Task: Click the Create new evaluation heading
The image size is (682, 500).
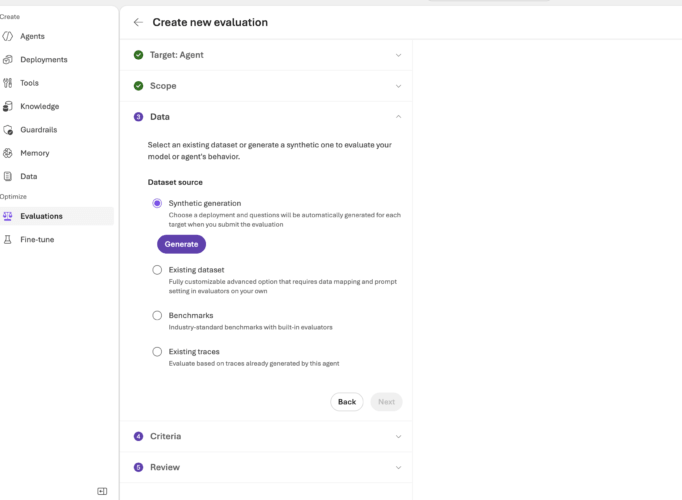Action: click(210, 22)
